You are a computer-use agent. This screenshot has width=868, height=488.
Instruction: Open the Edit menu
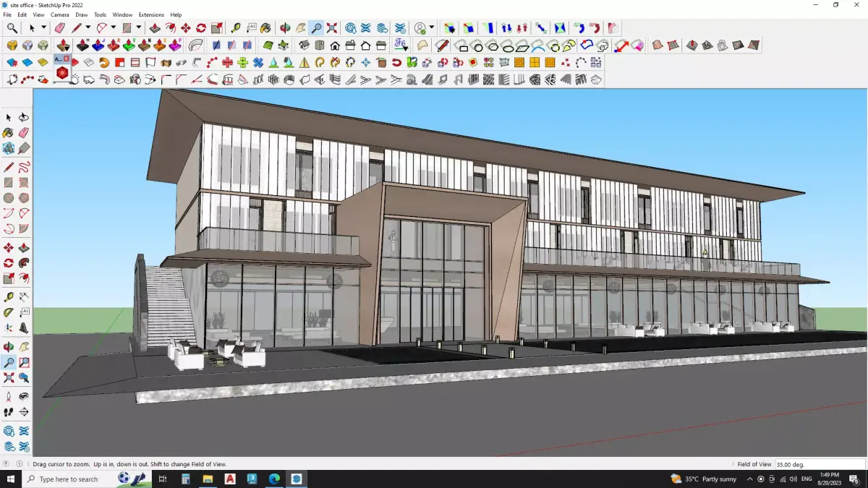click(x=22, y=14)
